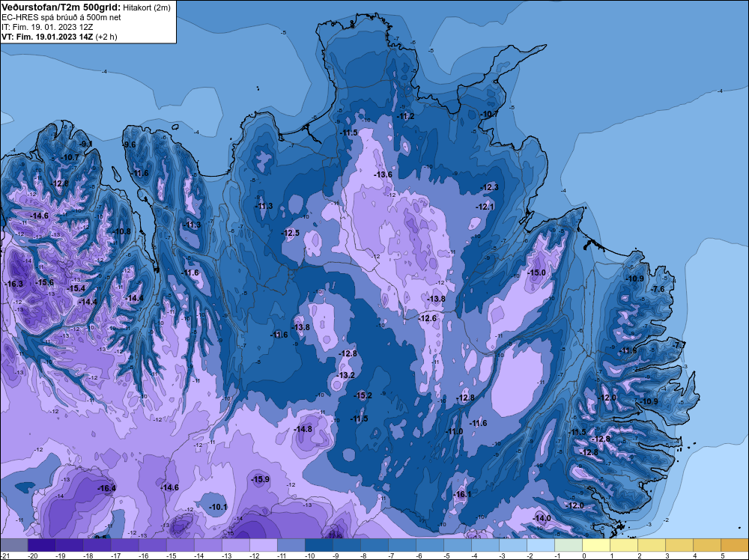
Task: Click the -7.7 temperature label
Action: (x=679, y=345)
